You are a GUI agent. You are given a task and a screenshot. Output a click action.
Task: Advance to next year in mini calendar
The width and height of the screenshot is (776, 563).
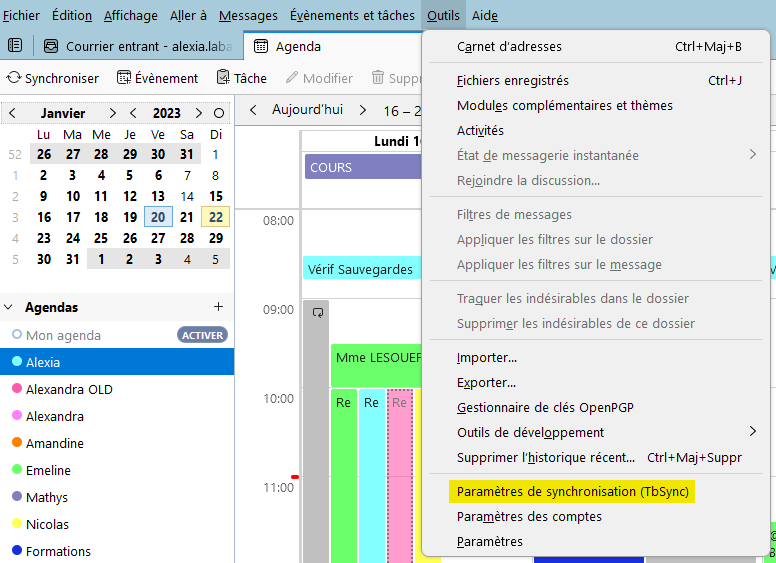pyautogui.click(x=199, y=113)
